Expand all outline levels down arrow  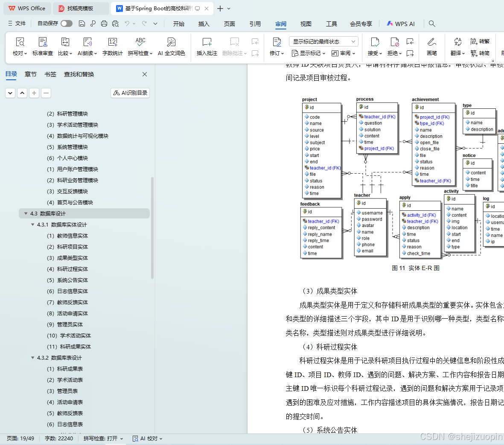click(10, 93)
